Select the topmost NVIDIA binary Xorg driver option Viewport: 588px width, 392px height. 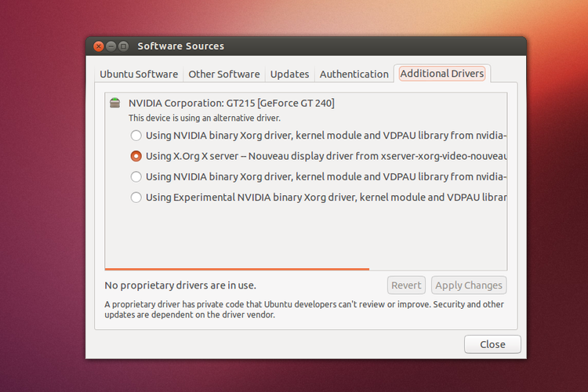tap(136, 135)
